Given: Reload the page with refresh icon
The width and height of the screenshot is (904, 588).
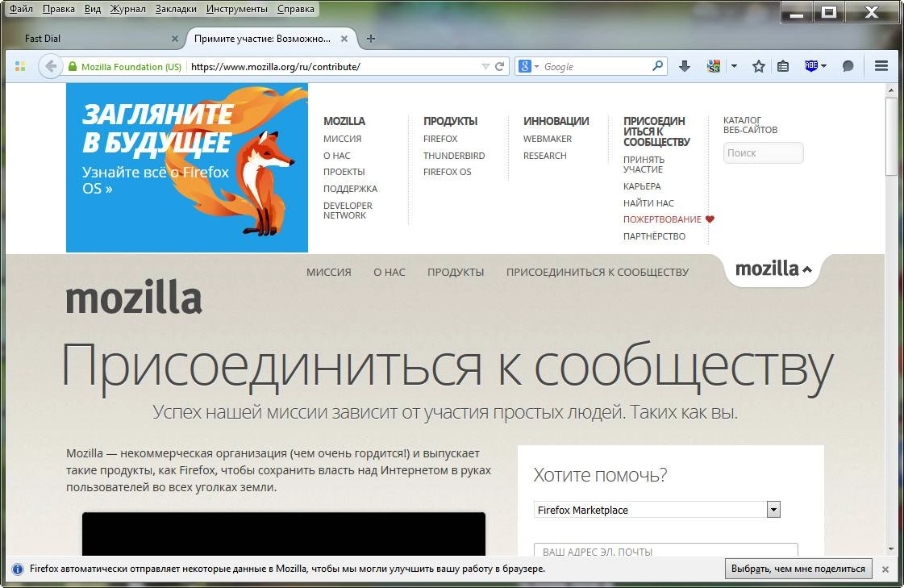Looking at the screenshot, I should [x=500, y=66].
